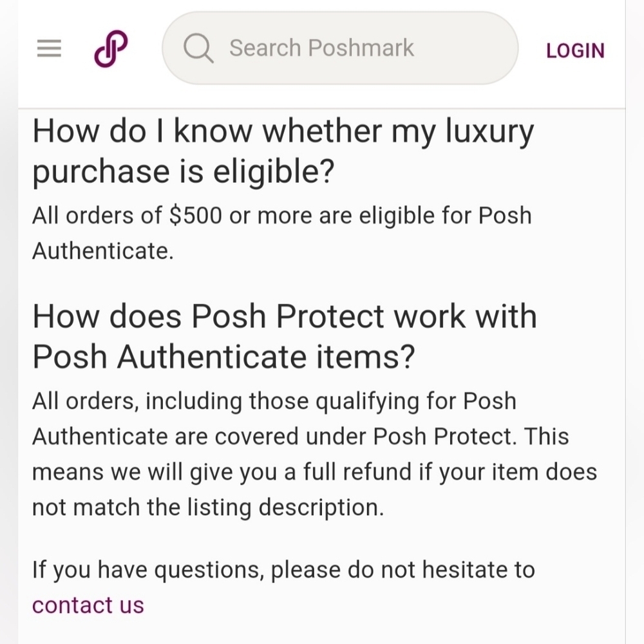644x644 pixels.
Task: Click the $500 amount in the text
Action: (196, 215)
